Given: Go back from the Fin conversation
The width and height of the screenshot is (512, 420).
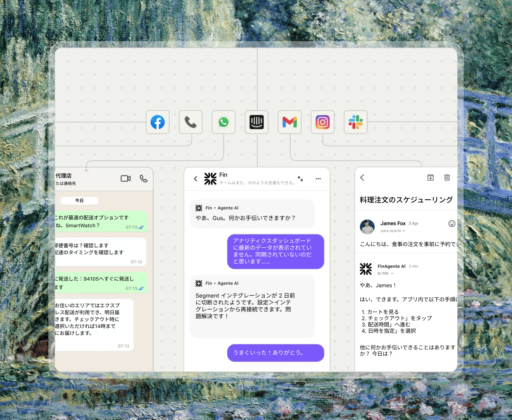Looking at the screenshot, I should (x=195, y=179).
